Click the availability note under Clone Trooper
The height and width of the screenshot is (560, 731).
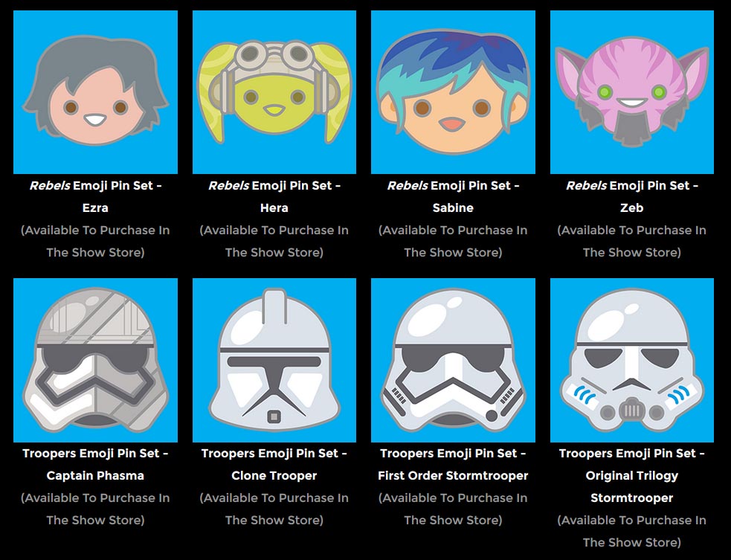tap(274, 509)
